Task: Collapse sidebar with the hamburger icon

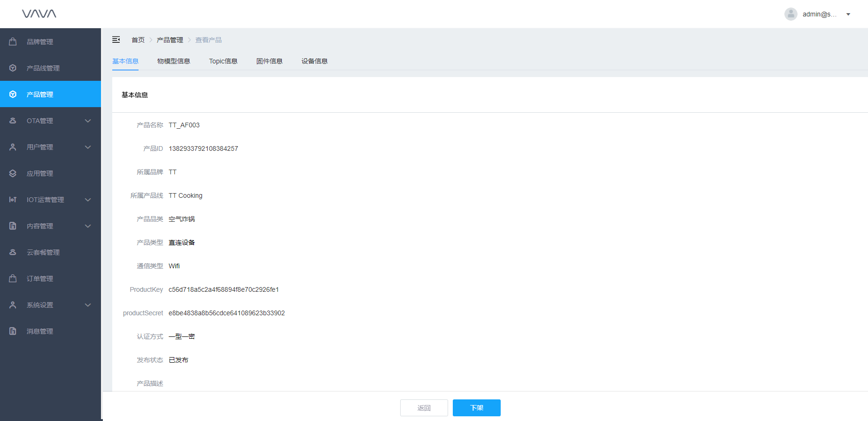Action: point(116,39)
